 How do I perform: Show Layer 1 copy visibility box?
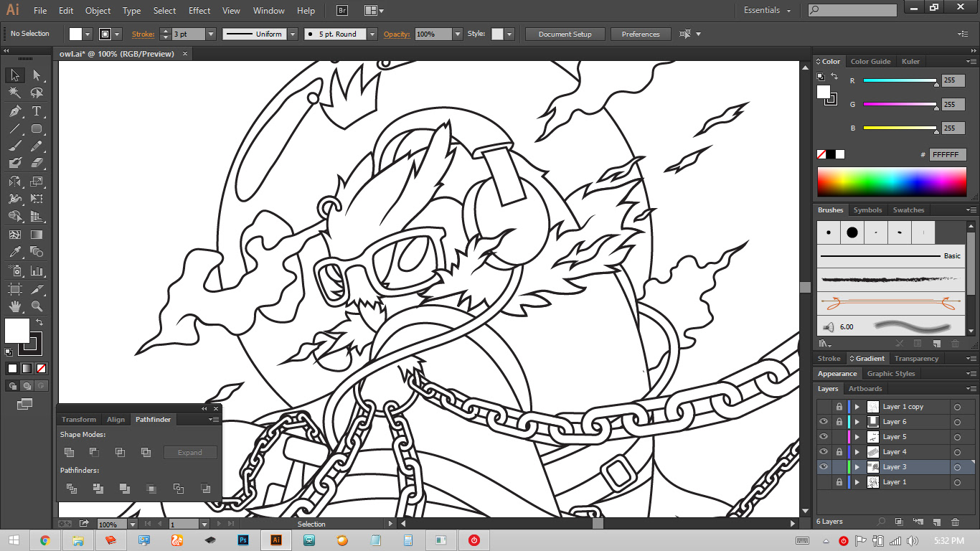824,407
